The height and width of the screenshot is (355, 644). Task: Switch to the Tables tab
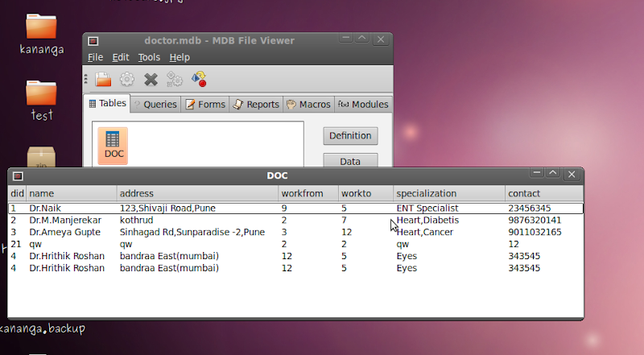107,103
